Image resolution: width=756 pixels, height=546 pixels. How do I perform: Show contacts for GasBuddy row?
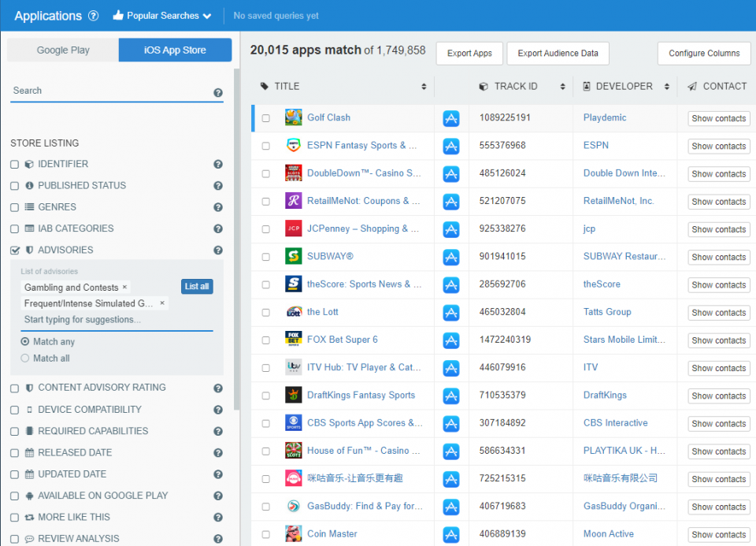pos(718,507)
